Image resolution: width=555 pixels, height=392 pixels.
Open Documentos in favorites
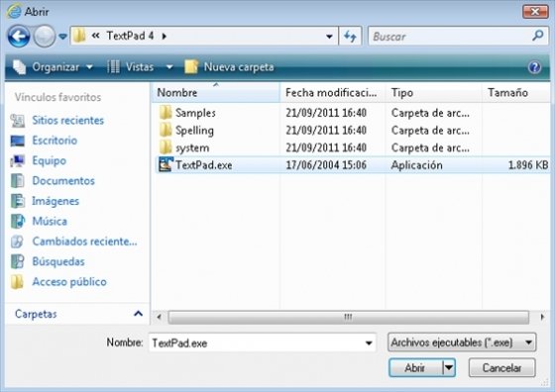pyautogui.click(x=63, y=180)
